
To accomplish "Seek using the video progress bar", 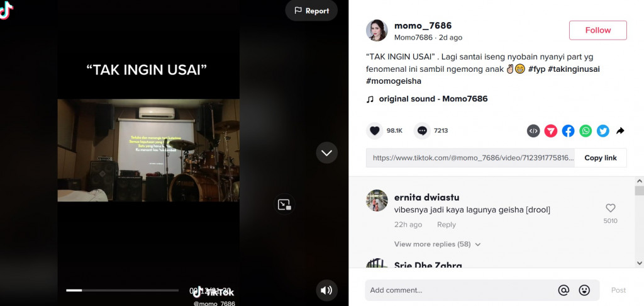I will (123, 290).
